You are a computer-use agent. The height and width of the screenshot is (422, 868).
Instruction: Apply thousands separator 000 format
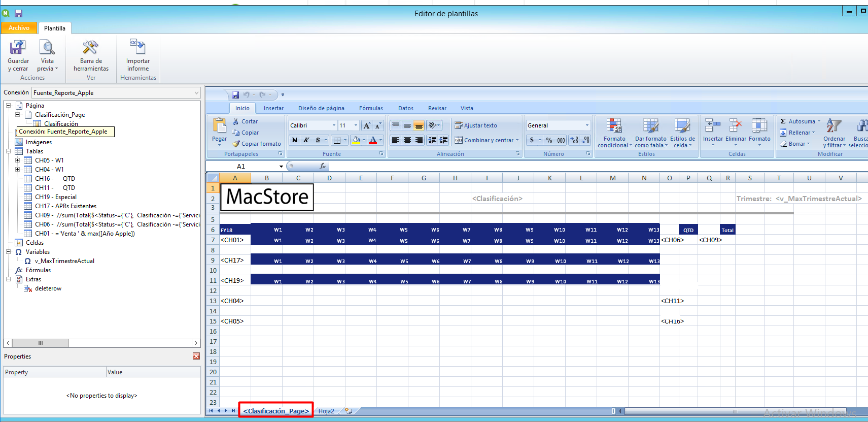click(x=561, y=140)
